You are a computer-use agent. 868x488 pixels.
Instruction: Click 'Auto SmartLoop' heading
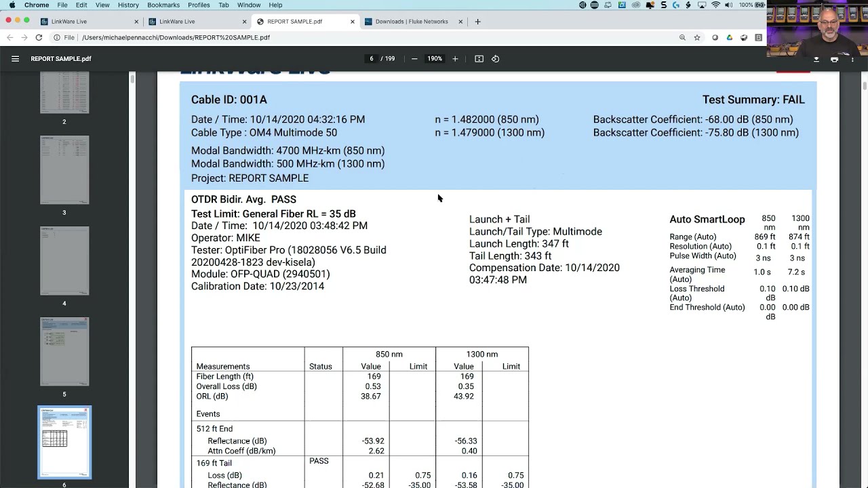(x=707, y=220)
